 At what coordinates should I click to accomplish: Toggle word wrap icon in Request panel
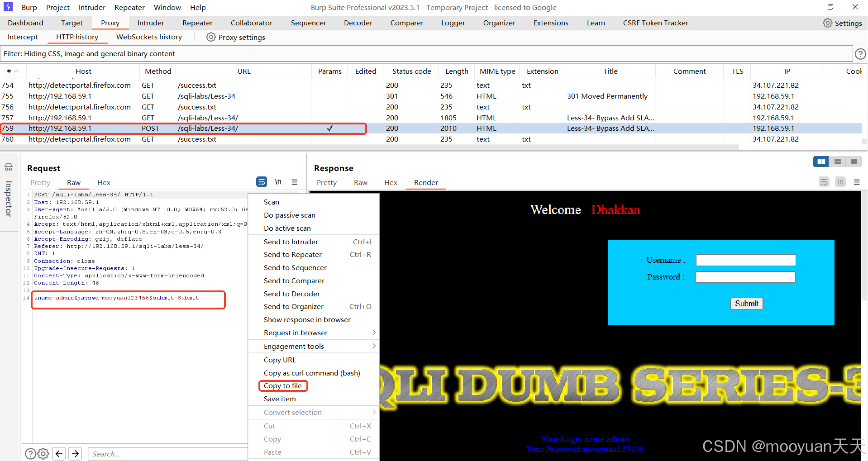point(262,182)
